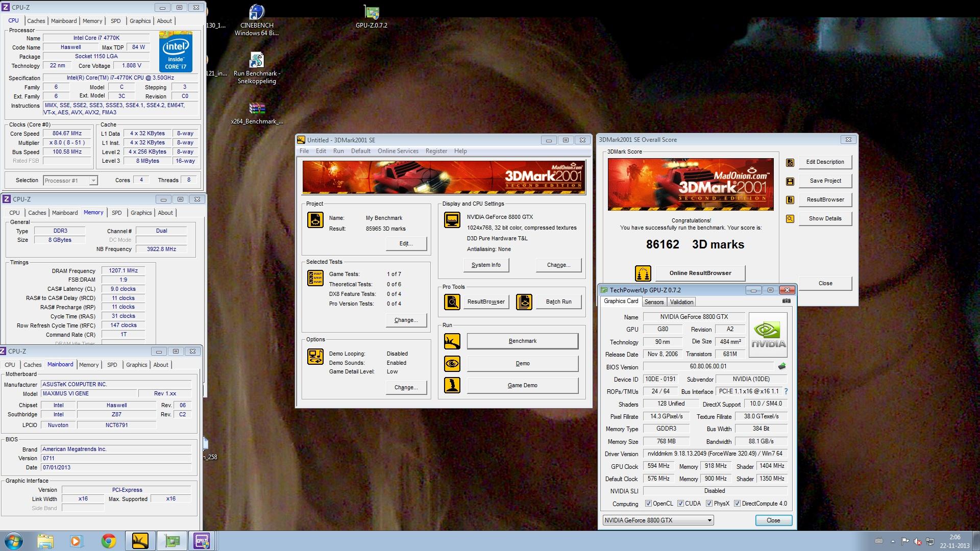Image resolution: width=980 pixels, height=551 pixels.
Task: Open the Register menu in 3DMark2001
Action: [x=436, y=151]
